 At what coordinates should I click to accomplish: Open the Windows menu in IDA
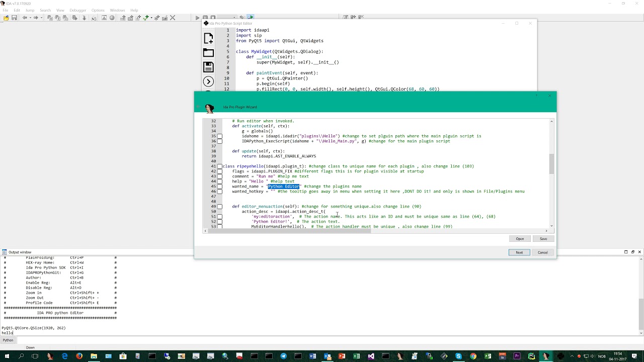tap(117, 10)
